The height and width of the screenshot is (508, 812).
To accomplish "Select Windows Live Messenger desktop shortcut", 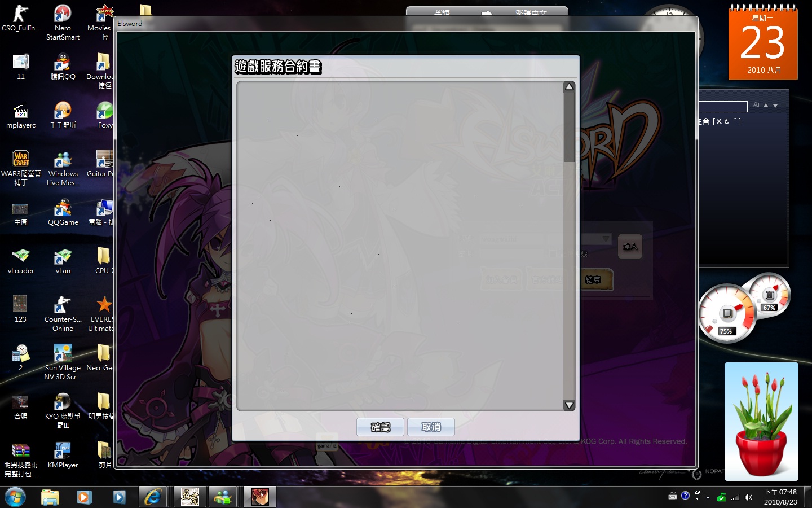I will coord(63,168).
